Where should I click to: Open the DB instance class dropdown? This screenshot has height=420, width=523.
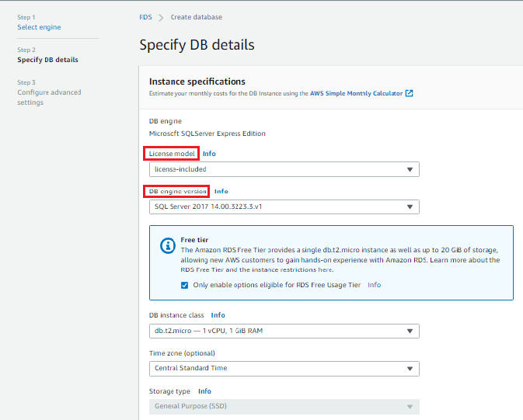pyautogui.click(x=284, y=331)
